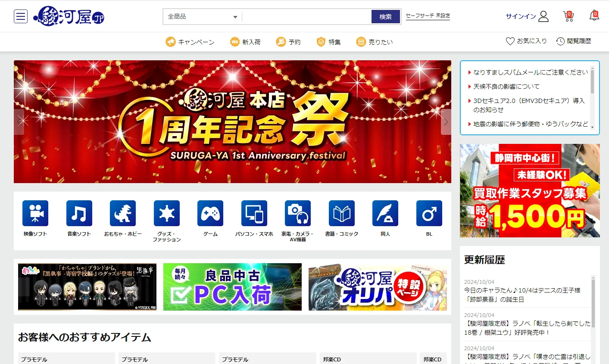View notifications bell
This screenshot has height=364, width=609.
[594, 16]
